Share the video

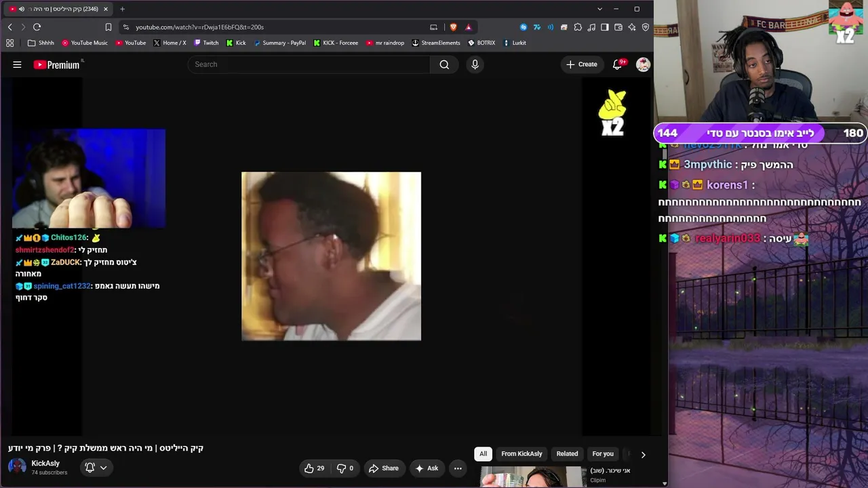pyautogui.click(x=384, y=468)
